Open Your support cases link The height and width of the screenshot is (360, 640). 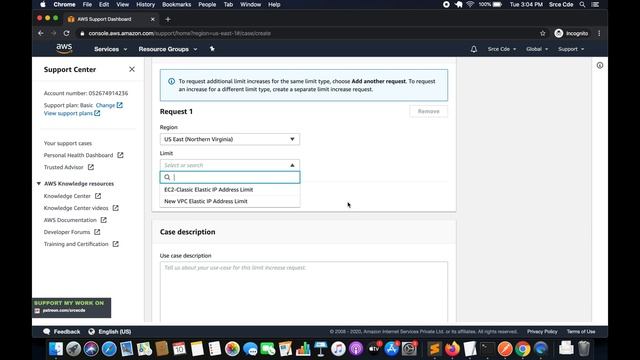(x=68, y=143)
